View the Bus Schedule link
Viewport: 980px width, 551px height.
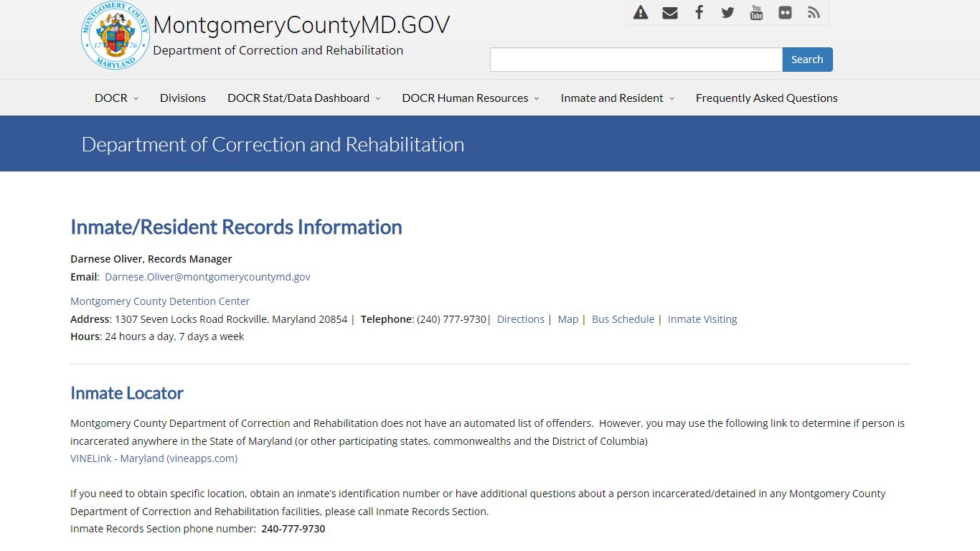coord(623,319)
